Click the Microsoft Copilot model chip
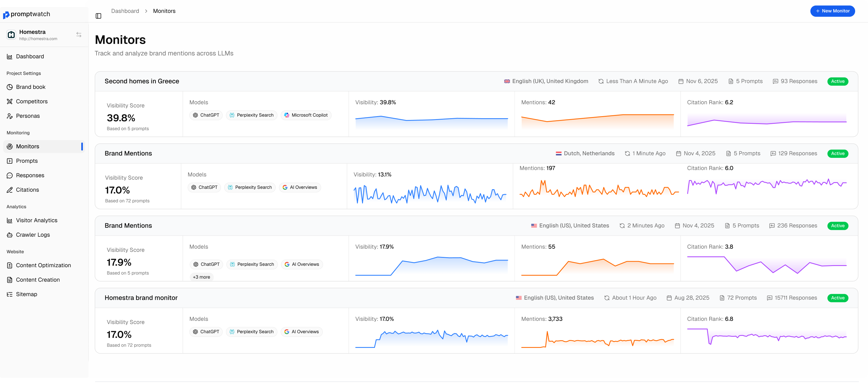The width and height of the screenshot is (868, 386). 306,115
